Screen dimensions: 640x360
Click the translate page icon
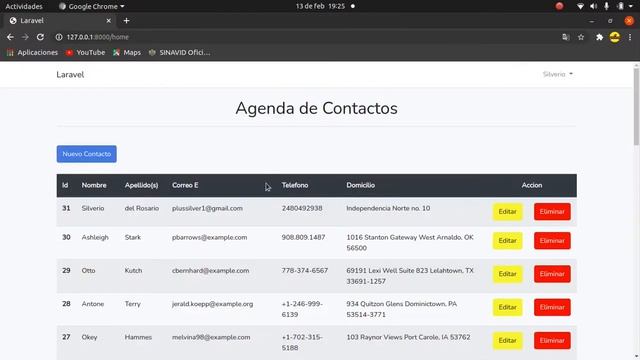point(565,37)
